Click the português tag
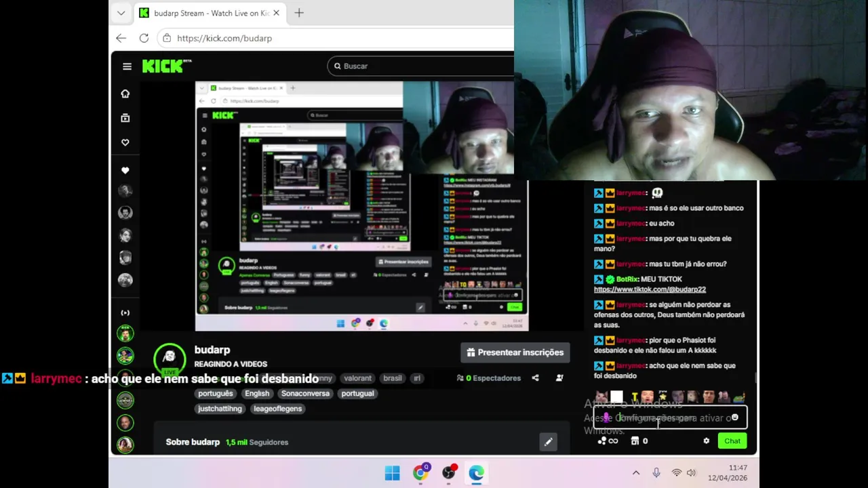The width and height of the screenshot is (868, 488). click(x=216, y=393)
